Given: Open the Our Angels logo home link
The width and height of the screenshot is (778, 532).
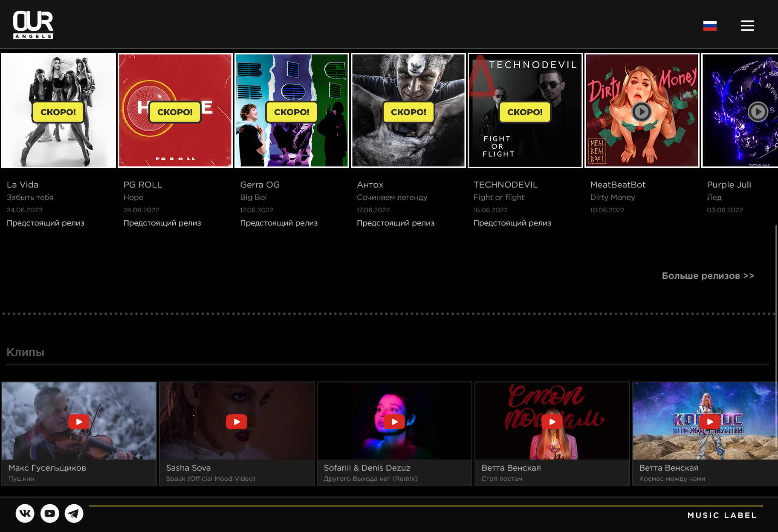Looking at the screenshot, I should pyautogui.click(x=33, y=25).
